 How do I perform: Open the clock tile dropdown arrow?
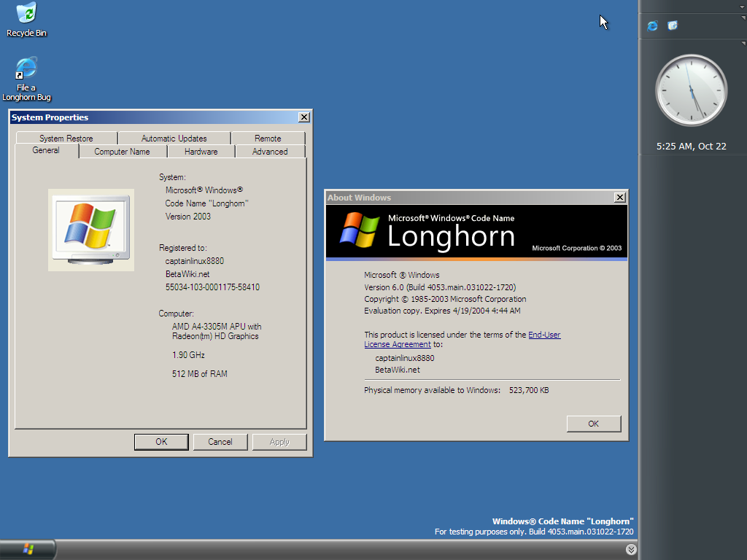[x=743, y=43]
